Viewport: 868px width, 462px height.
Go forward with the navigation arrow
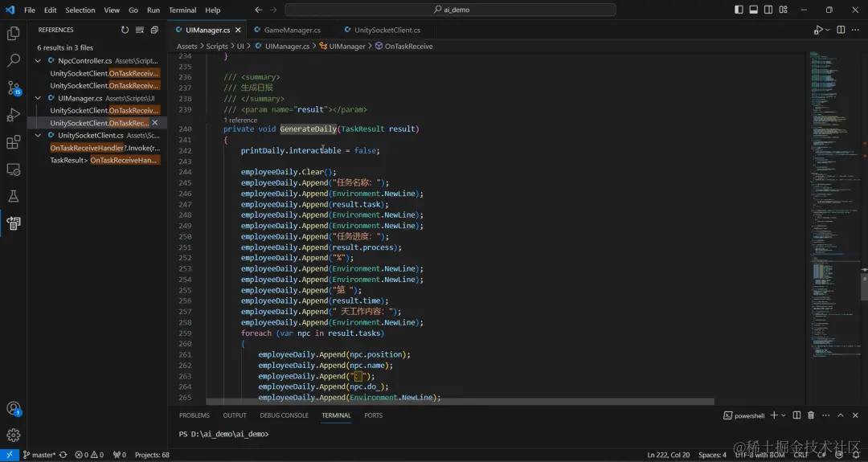pyautogui.click(x=273, y=10)
